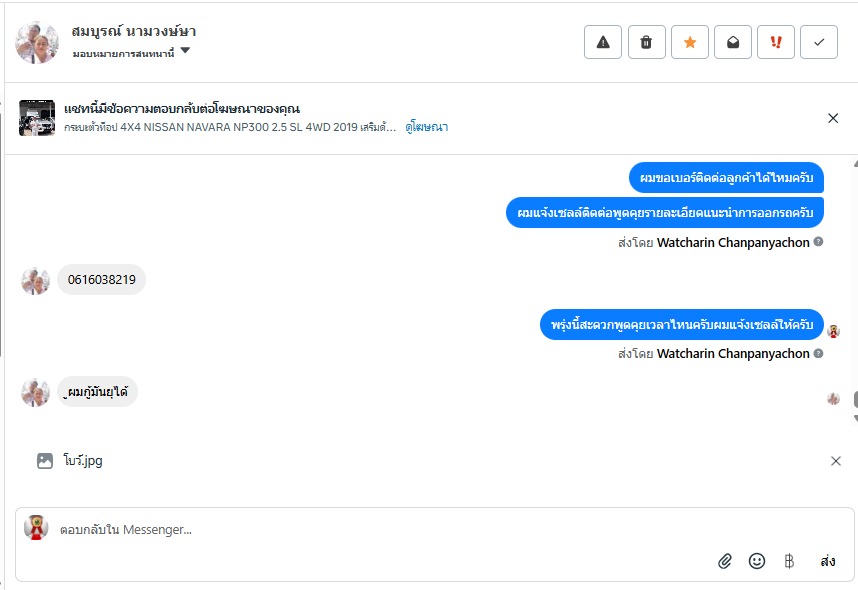The width and height of the screenshot is (858, 590).
Task: Open the conversation assignment dropdown arrow
Action: click(x=185, y=51)
